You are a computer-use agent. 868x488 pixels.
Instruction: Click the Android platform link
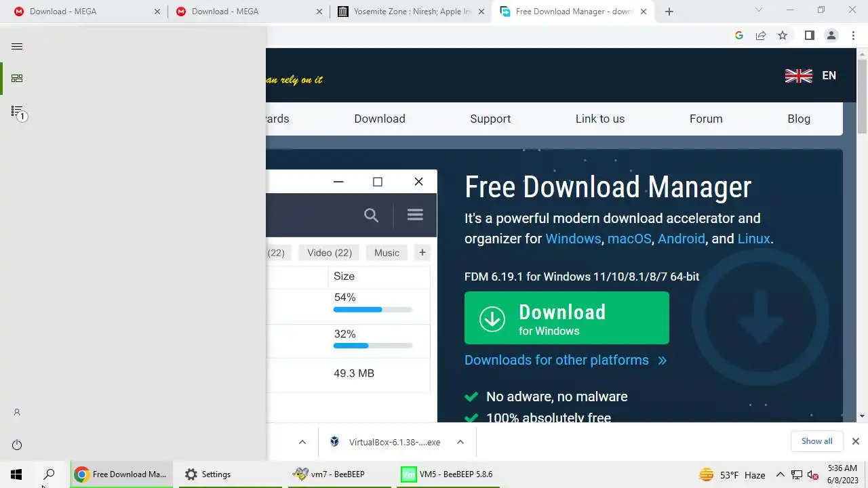[x=682, y=239]
